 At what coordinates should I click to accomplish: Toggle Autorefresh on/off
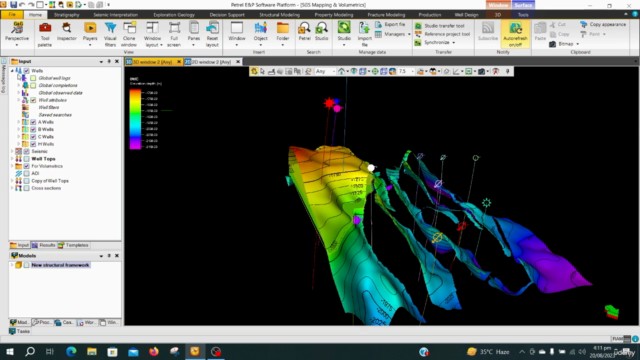(x=515, y=34)
